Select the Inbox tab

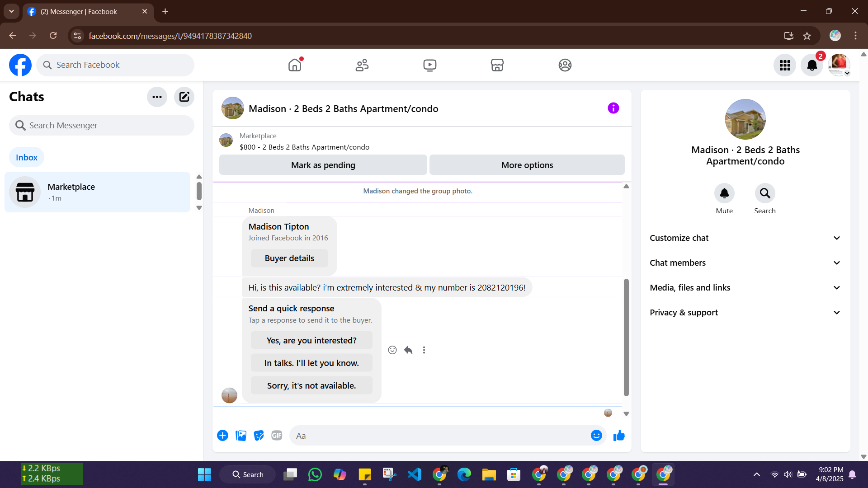coord(27,157)
